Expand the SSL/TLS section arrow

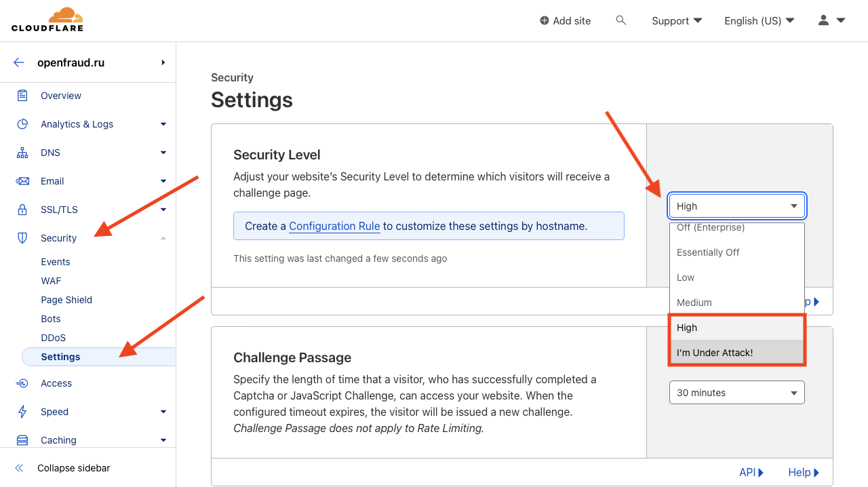point(163,210)
